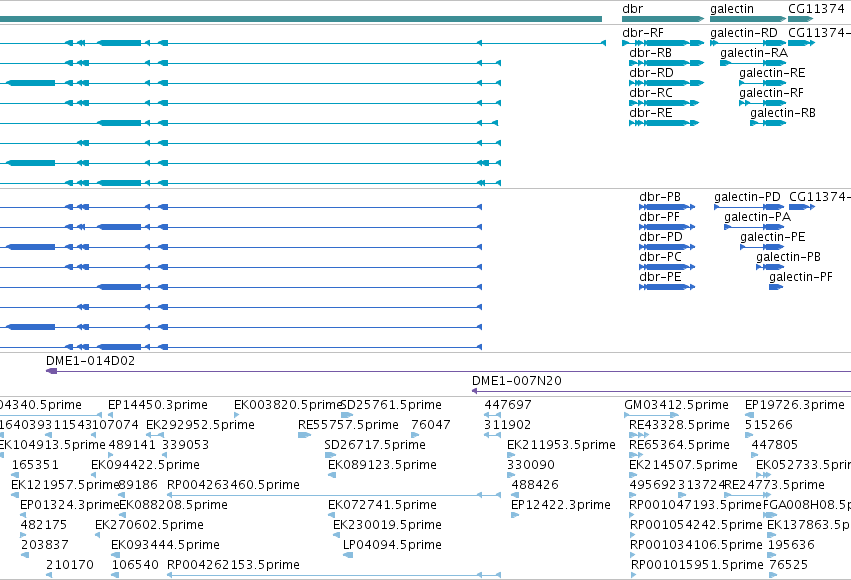
Task: Click the CG11374 gene label
Action: (816, 9)
